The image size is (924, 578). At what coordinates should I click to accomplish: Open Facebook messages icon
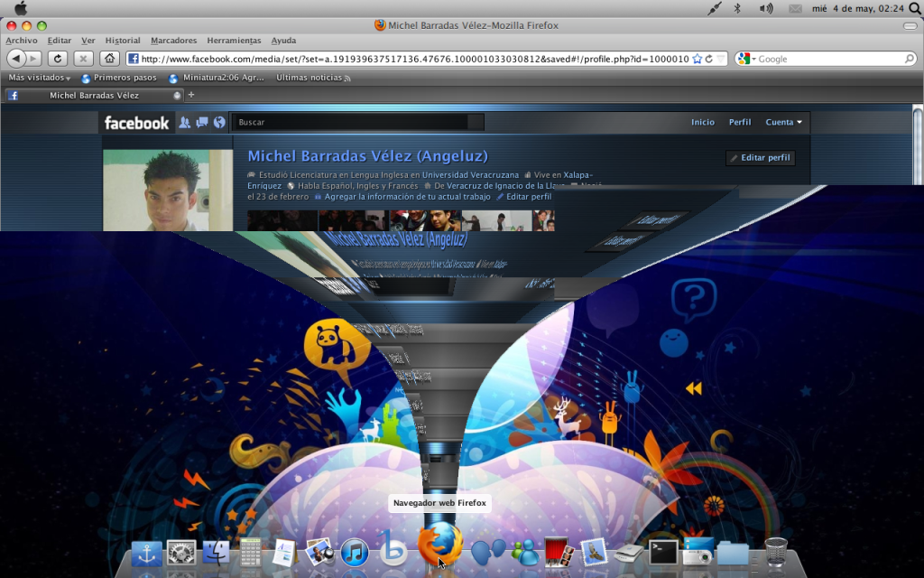(202, 122)
